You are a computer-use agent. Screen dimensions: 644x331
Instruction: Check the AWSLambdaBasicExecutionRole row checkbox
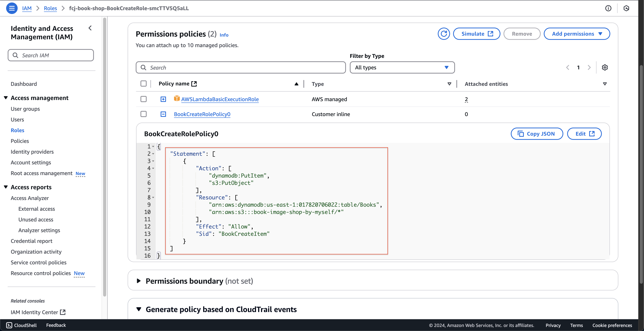(144, 99)
